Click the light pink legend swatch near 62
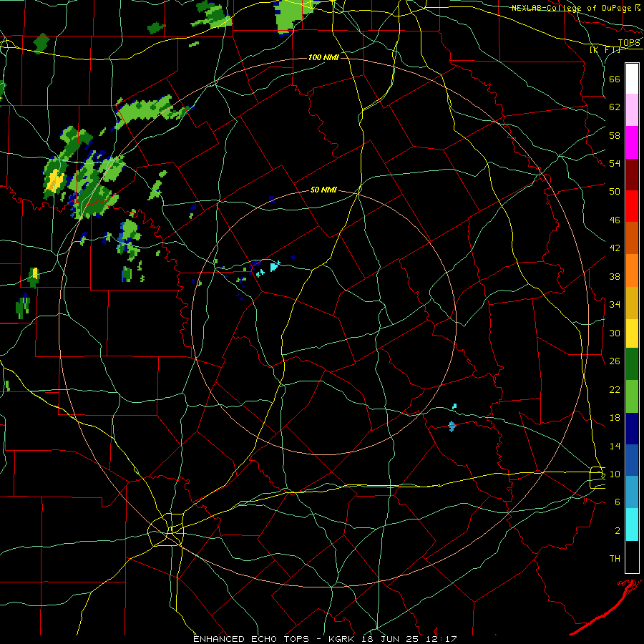This screenshot has height=644, width=644. click(632, 109)
